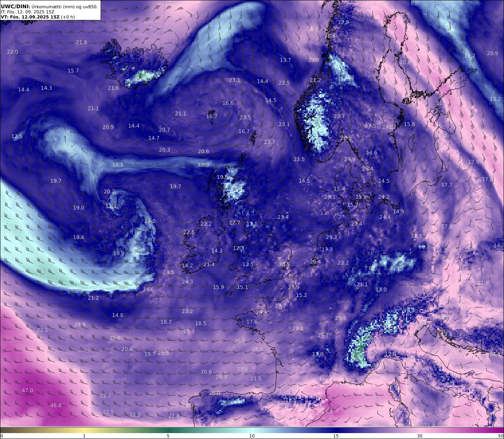Viewport: 504px width, 439px height.
Task: Click the 'UWC/DINI:' title label
Action: pyautogui.click(x=15, y=6)
